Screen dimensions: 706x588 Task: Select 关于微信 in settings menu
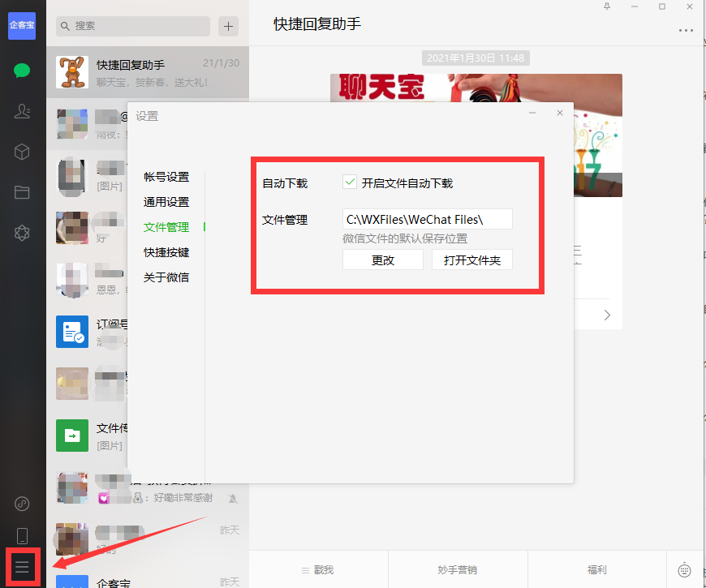coord(166,277)
